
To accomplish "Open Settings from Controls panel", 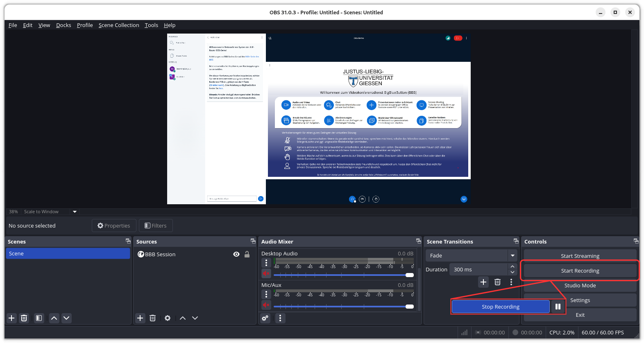I will pos(580,300).
